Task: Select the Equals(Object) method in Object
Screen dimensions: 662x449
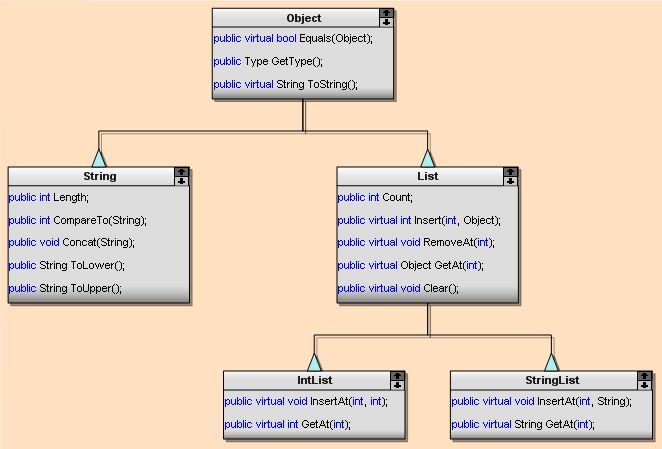Action: 293,38
